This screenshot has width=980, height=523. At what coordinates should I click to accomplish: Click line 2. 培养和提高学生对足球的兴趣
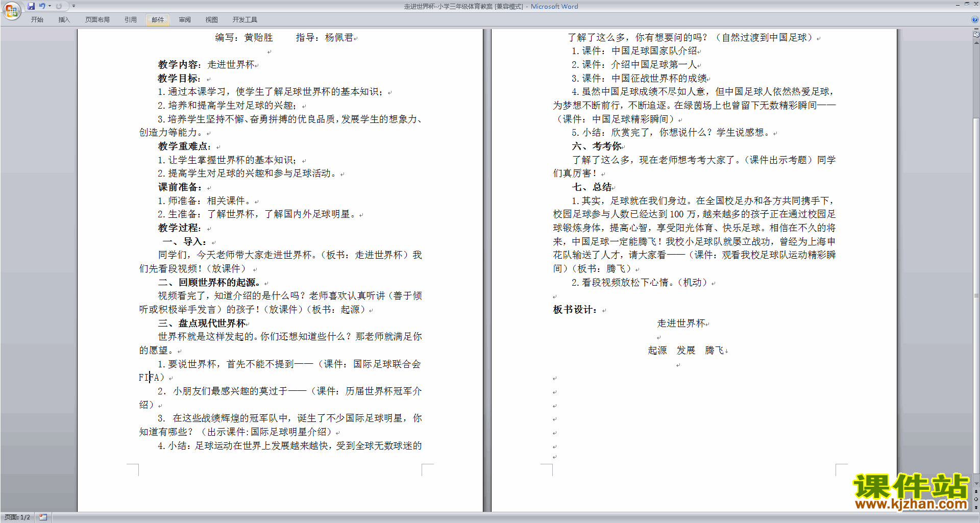[228, 106]
